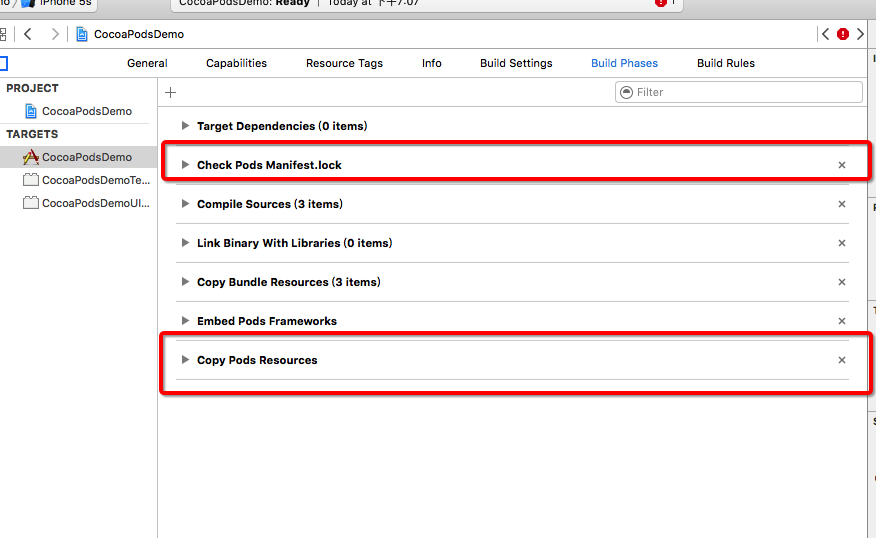
Task: Go forward with the right navigation arrow
Action: (x=54, y=34)
